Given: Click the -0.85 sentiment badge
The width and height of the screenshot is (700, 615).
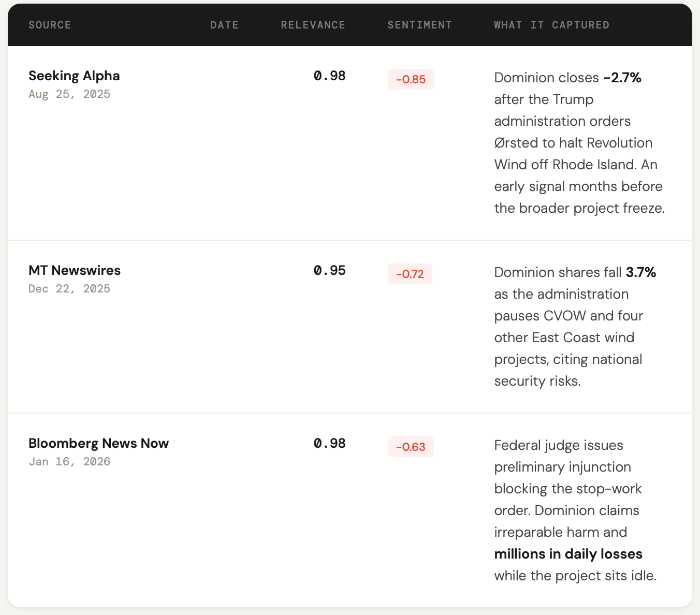Looking at the screenshot, I should (411, 79).
